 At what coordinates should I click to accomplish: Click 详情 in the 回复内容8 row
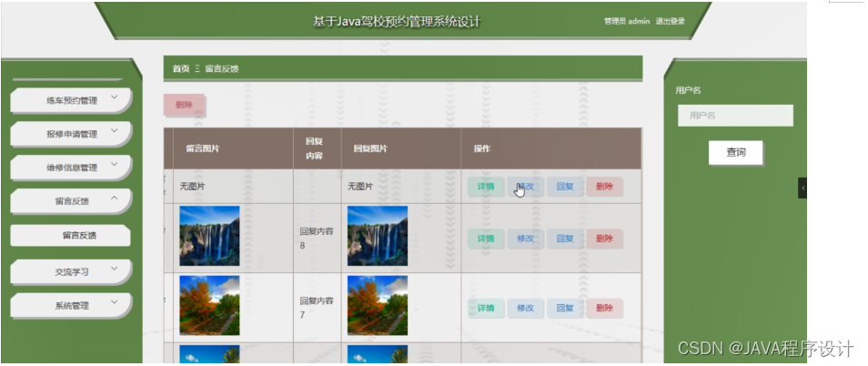(x=486, y=239)
